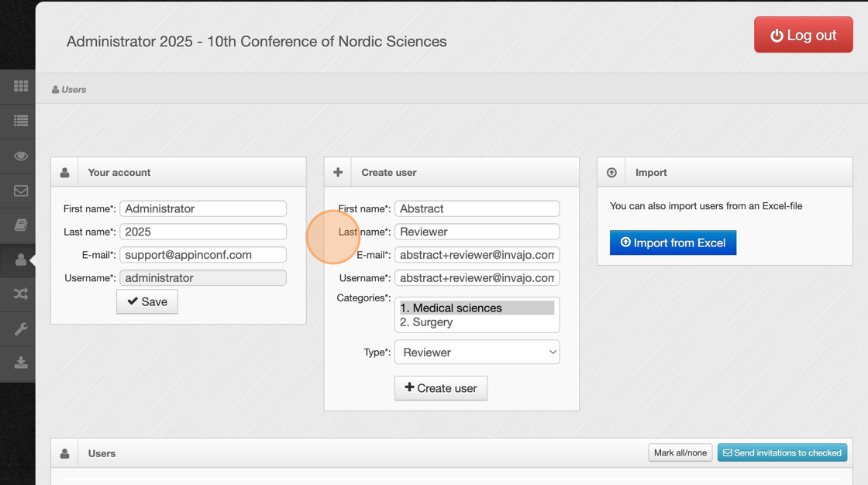Click the Log out button
The width and height of the screenshot is (868, 485).
[x=803, y=36]
